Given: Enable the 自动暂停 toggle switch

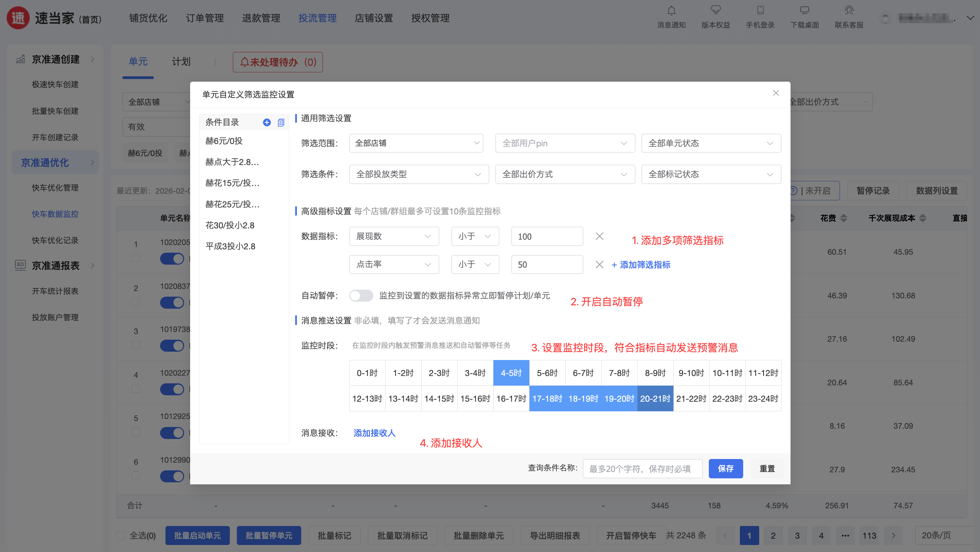Looking at the screenshot, I should click(361, 295).
